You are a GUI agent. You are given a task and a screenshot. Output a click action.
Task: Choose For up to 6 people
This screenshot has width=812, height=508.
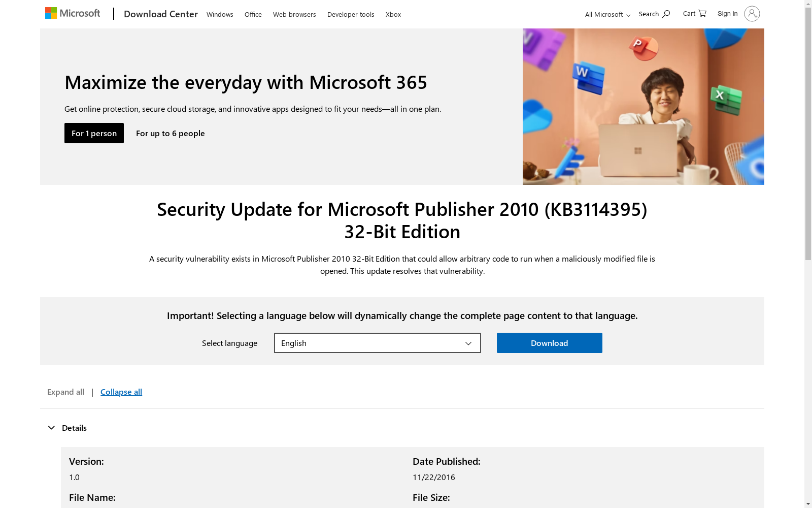pos(171,133)
